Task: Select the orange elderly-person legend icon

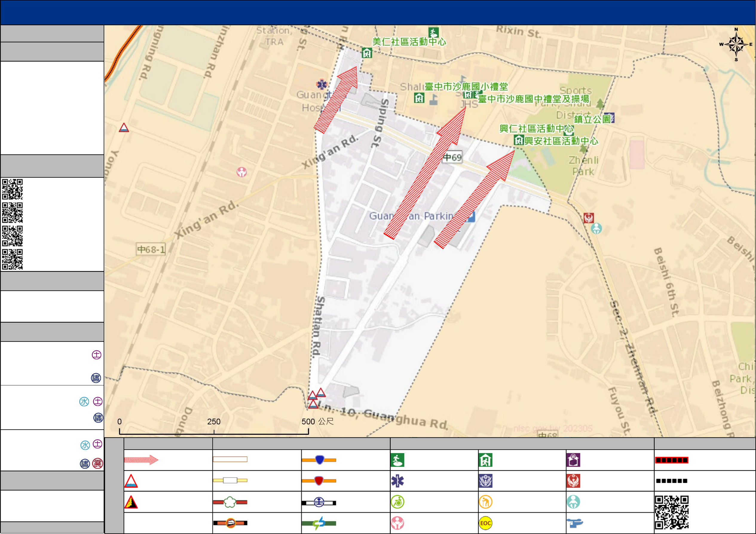Action: point(486,502)
